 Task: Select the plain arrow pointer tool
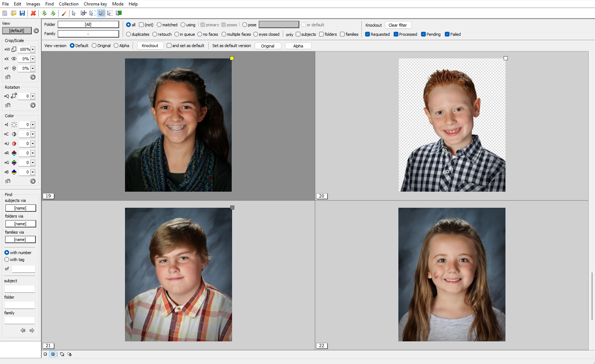(74, 13)
